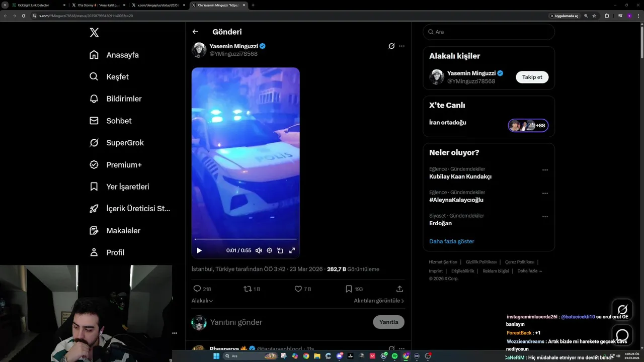The image size is (644, 362).
Task: Open the X logo home icon
Action: [x=94, y=33]
